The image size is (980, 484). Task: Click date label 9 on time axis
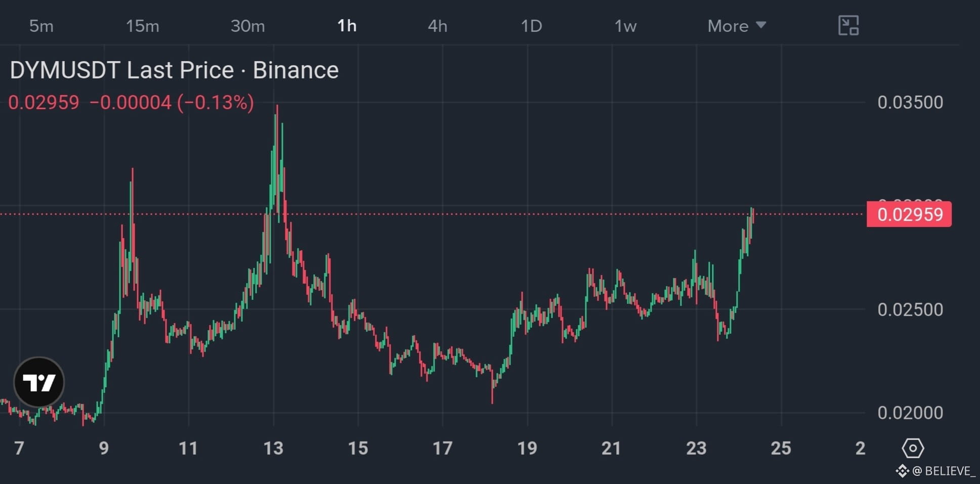[x=104, y=448]
